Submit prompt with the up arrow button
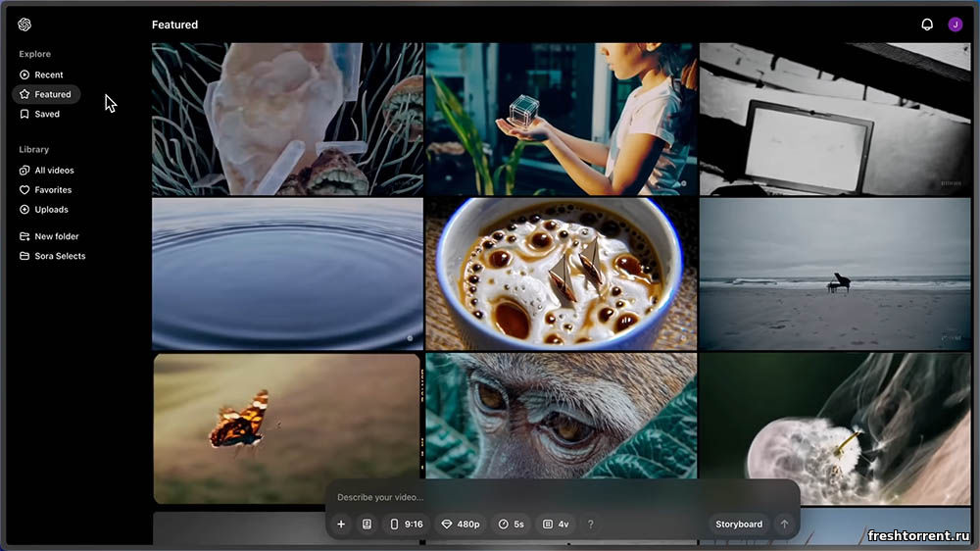Viewport: 980px width, 551px height. tap(784, 525)
